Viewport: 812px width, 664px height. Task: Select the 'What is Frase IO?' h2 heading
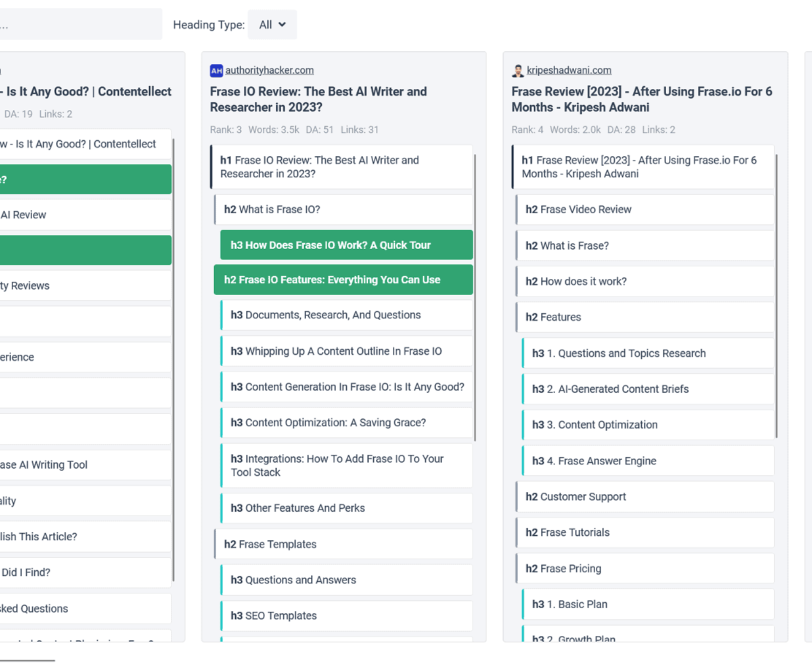pos(343,210)
